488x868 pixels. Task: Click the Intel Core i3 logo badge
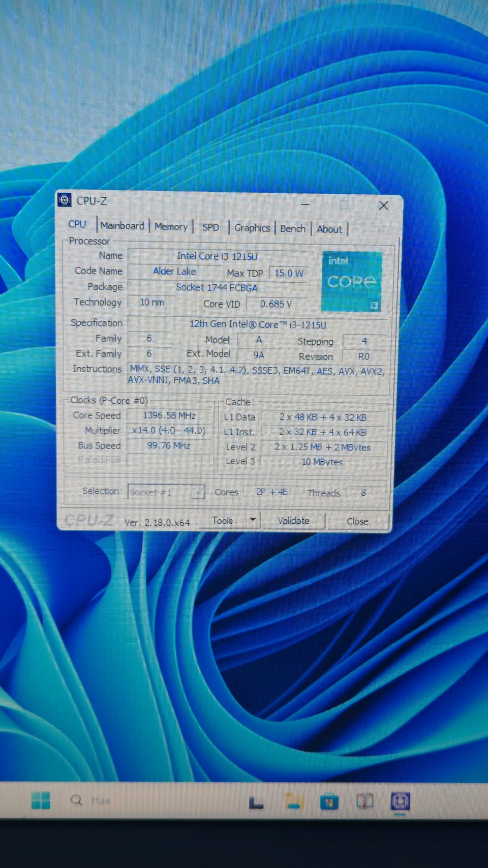click(x=351, y=281)
